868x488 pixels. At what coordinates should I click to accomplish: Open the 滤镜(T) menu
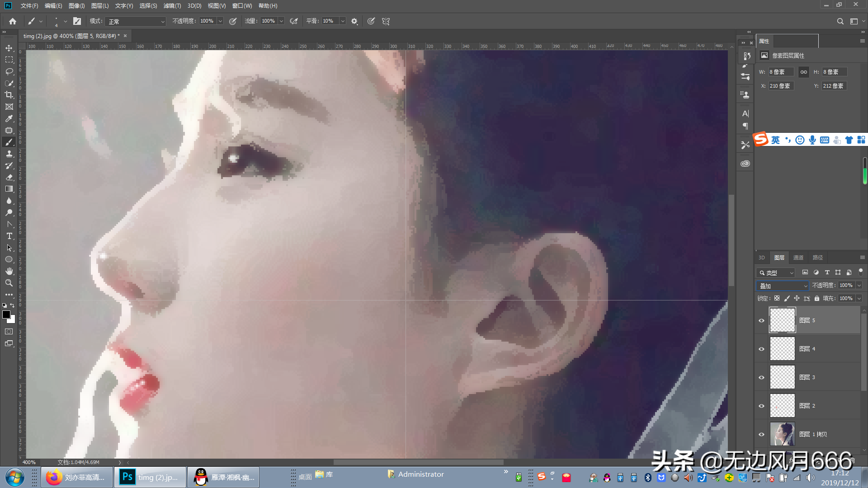pyautogui.click(x=172, y=6)
